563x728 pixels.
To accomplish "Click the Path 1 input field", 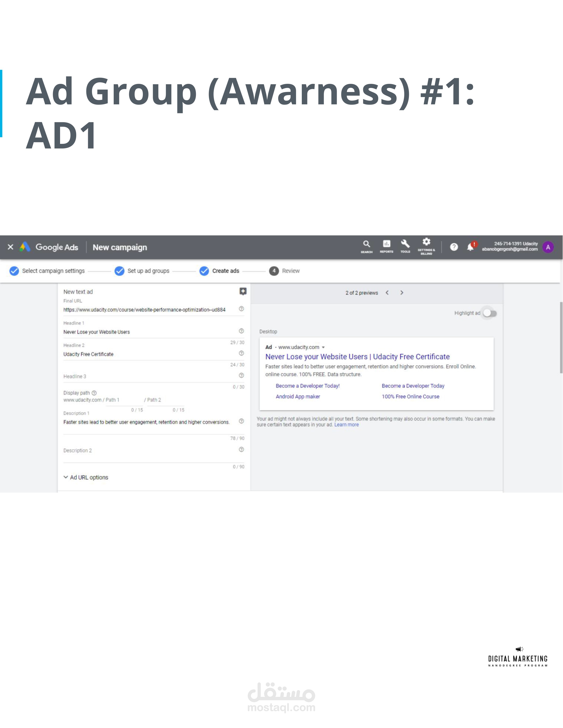I will (124, 400).
